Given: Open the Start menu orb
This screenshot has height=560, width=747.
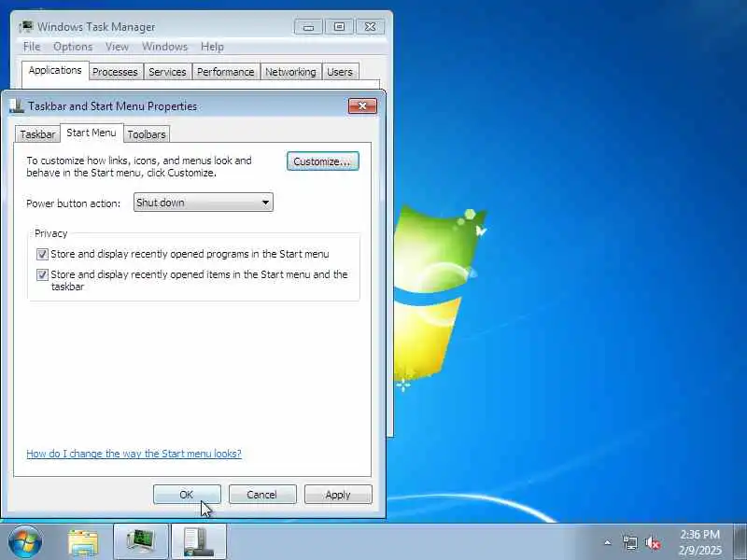Looking at the screenshot, I should [25, 542].
